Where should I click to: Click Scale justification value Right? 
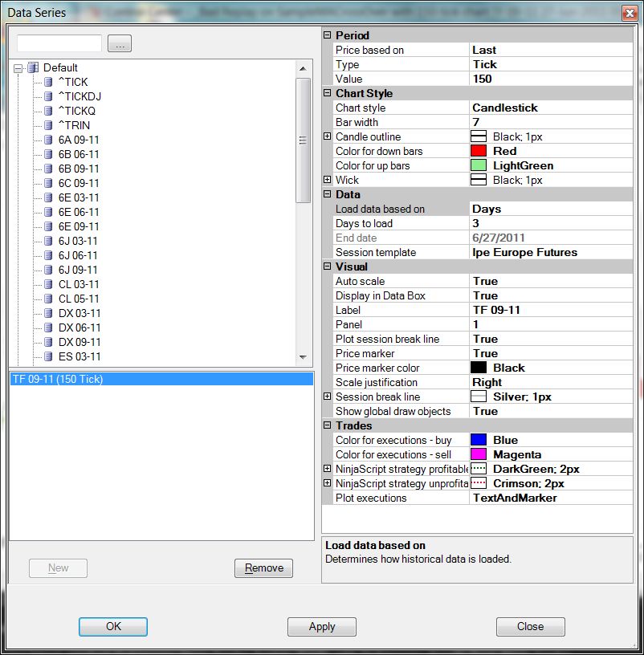point(551,382)
